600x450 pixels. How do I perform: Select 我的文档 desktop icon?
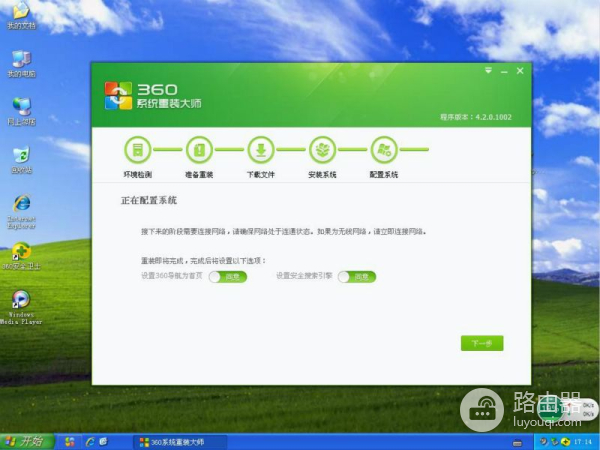pyautogui.click(x=21, y=16)
